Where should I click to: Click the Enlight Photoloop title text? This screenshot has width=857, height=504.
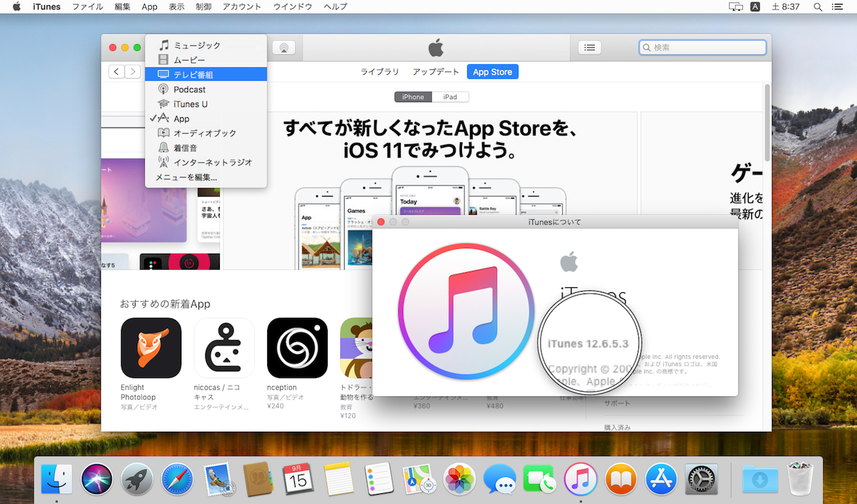click(139, 392)
